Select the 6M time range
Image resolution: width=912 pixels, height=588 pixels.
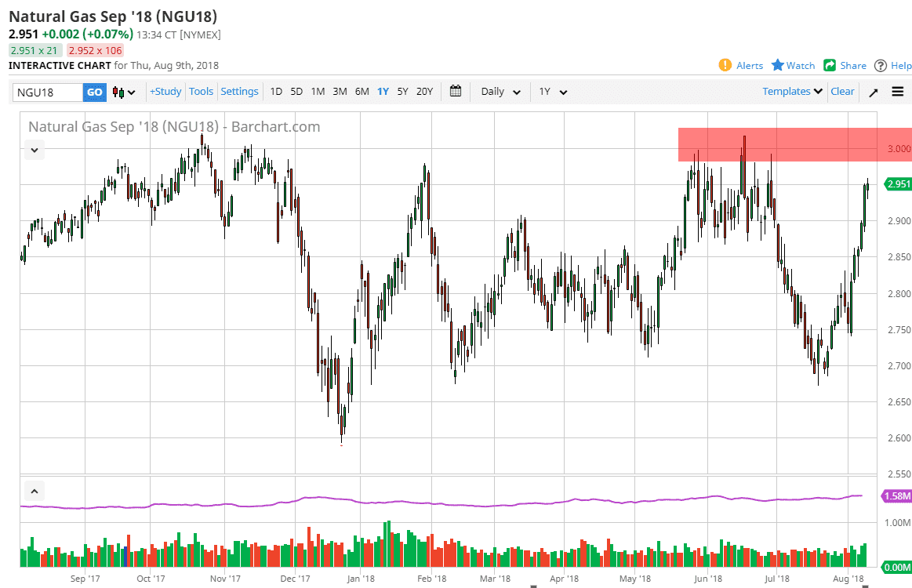(x=362, y=91)
